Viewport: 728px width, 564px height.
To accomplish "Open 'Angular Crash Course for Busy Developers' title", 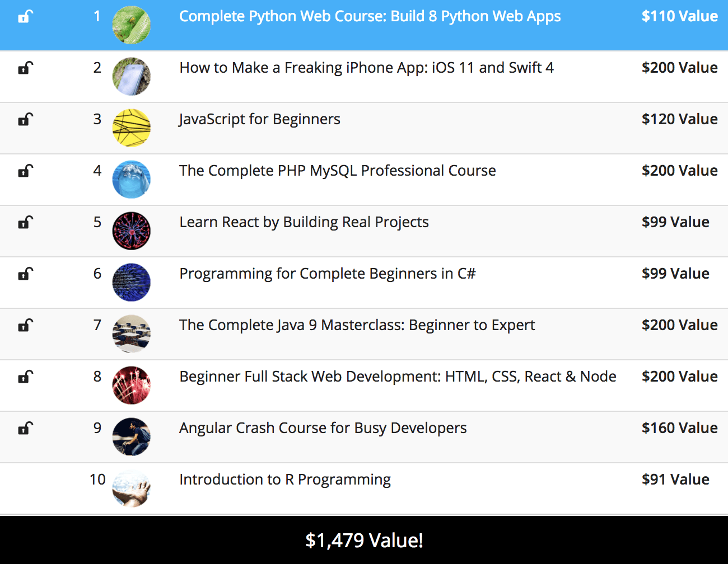I will pos(323,428).
